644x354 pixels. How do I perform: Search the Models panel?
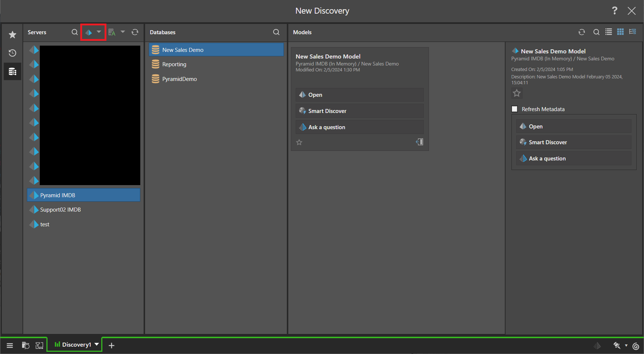pos(597,32)
